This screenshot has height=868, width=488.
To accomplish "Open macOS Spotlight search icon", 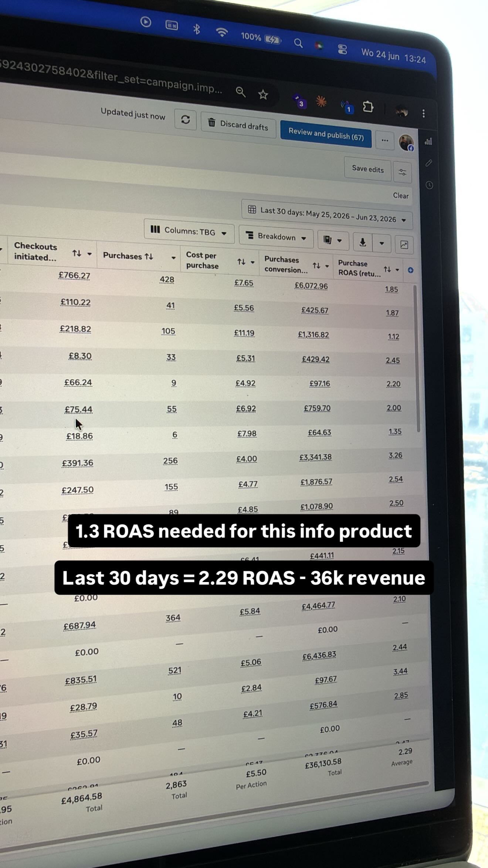I will coord(298,43).
